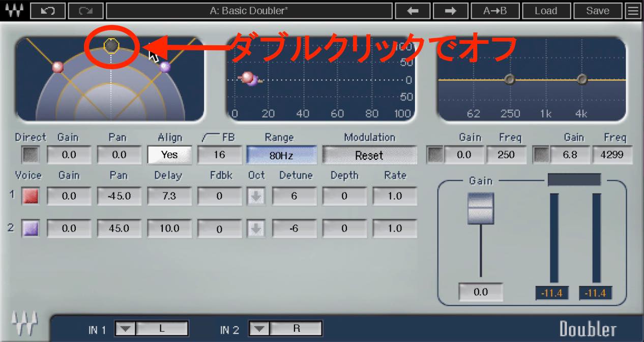Viewport: 644px width, 342px height.
Task: Click Voice 1 Detune field 6
Action: coord(294,196)
